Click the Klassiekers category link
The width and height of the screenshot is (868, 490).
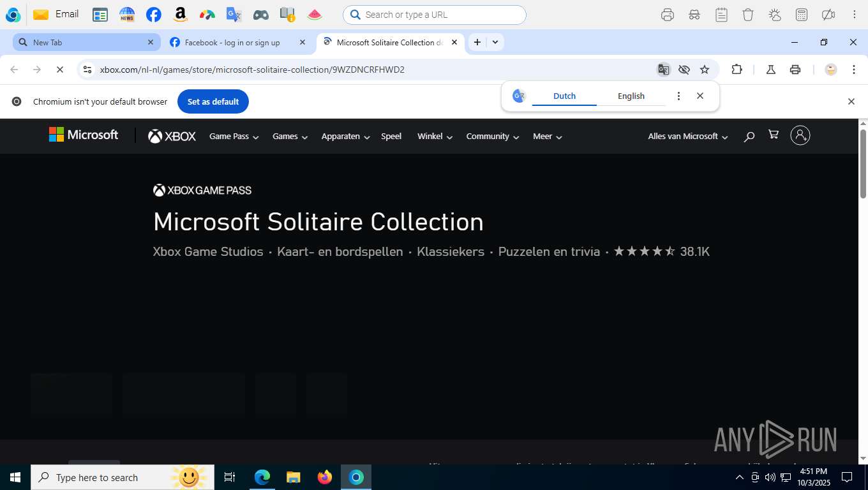451,252
